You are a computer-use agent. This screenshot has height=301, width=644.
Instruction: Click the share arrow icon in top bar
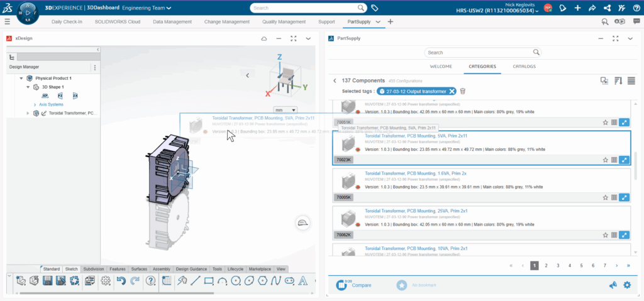click(592, 8)
